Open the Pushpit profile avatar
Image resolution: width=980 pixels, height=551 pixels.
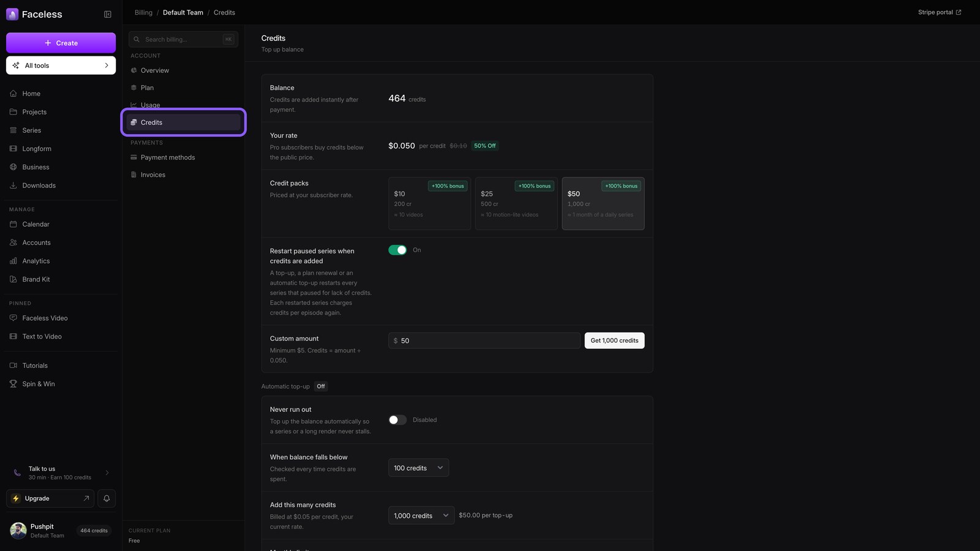[x=18, y=531]
